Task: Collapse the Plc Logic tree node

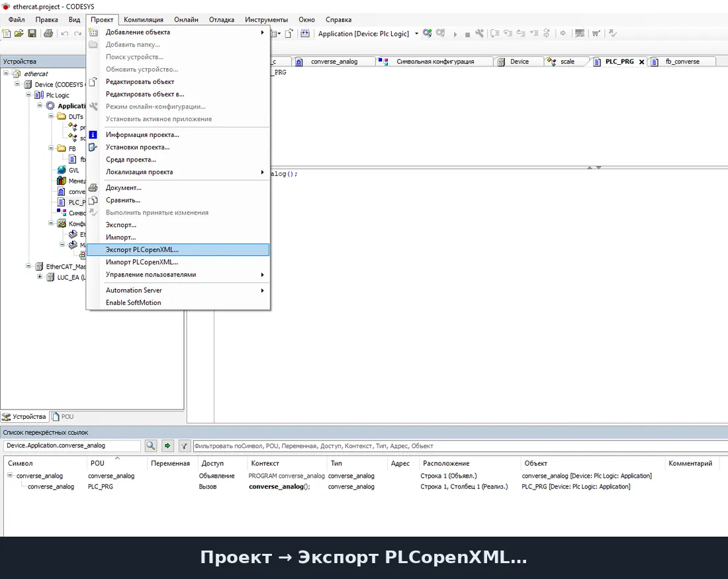Action: pos(28,94)
